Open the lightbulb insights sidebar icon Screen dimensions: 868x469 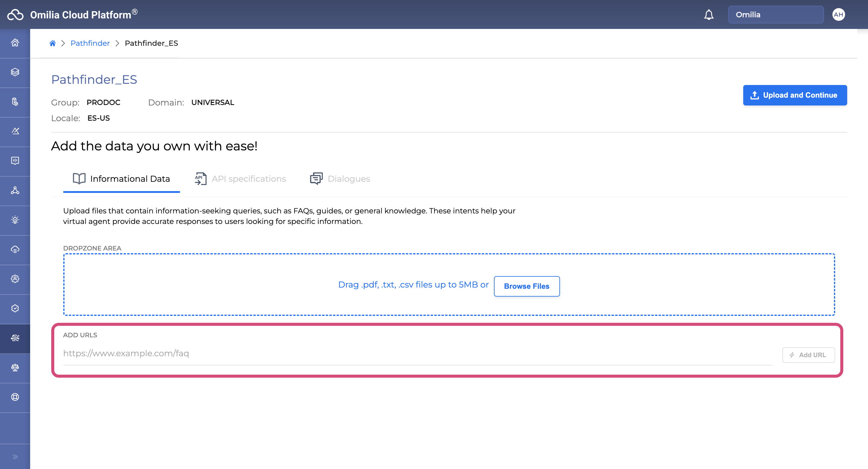[15, 220]
